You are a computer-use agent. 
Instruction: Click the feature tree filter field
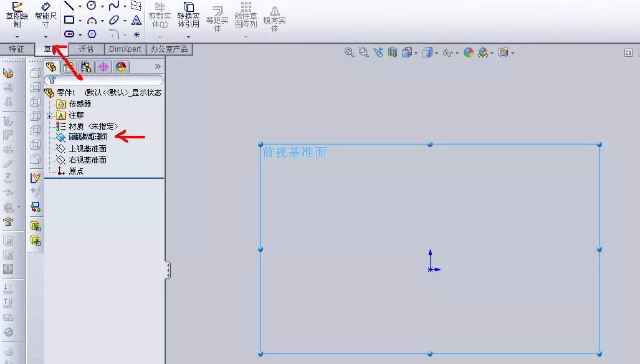[x=104, y=80]
